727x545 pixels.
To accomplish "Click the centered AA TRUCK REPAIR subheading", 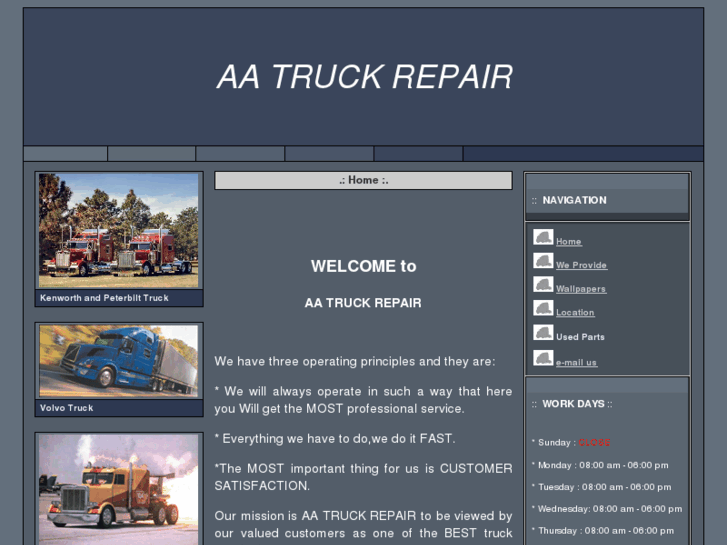I will click(363, 303).
